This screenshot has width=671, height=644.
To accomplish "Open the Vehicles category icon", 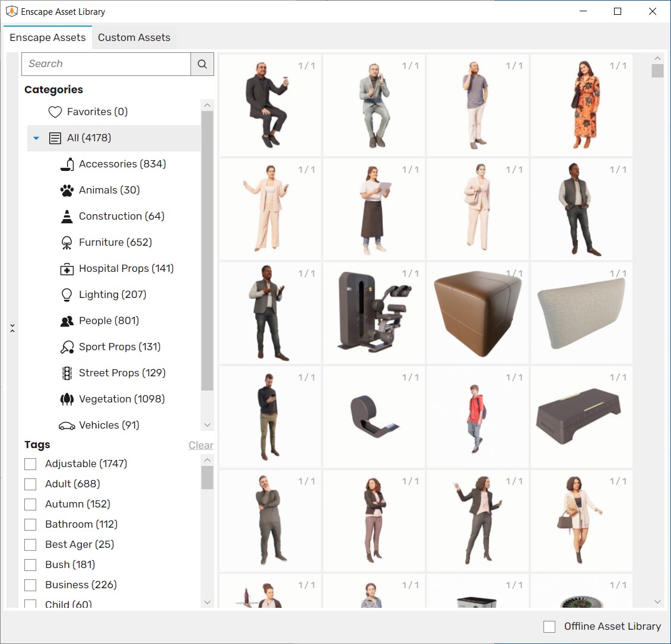I will 66,425.
